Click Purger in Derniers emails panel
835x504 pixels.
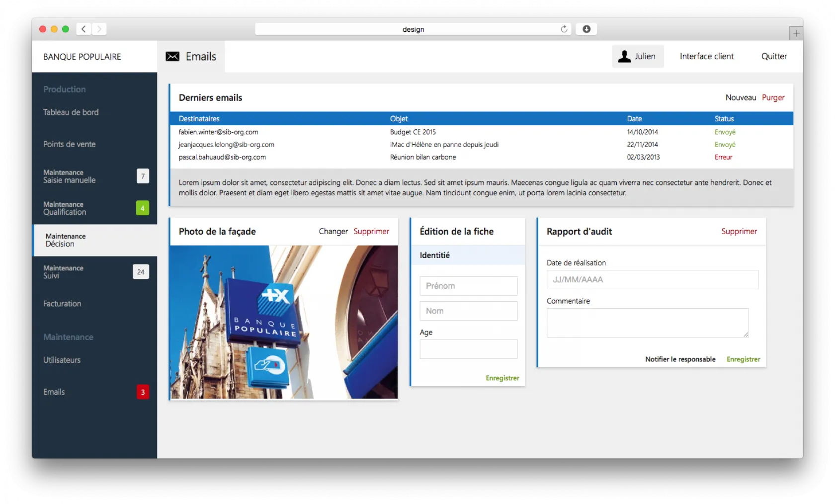tap(773, 97)
